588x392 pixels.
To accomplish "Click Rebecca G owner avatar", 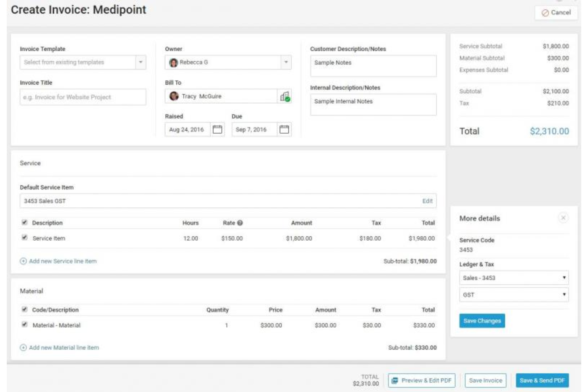I will (174, 63).
